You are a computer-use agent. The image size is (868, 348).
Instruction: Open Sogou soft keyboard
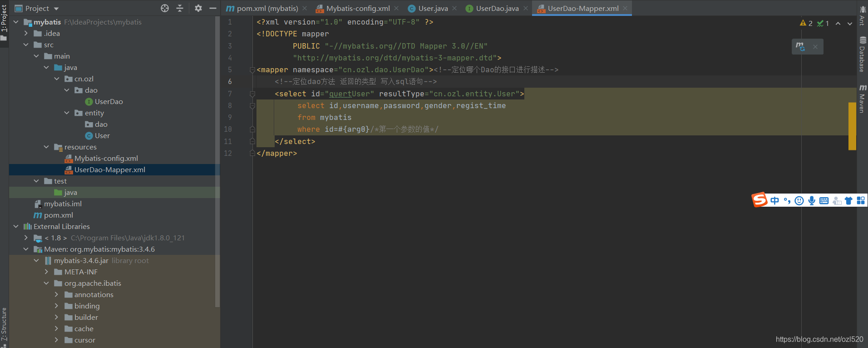824,201
